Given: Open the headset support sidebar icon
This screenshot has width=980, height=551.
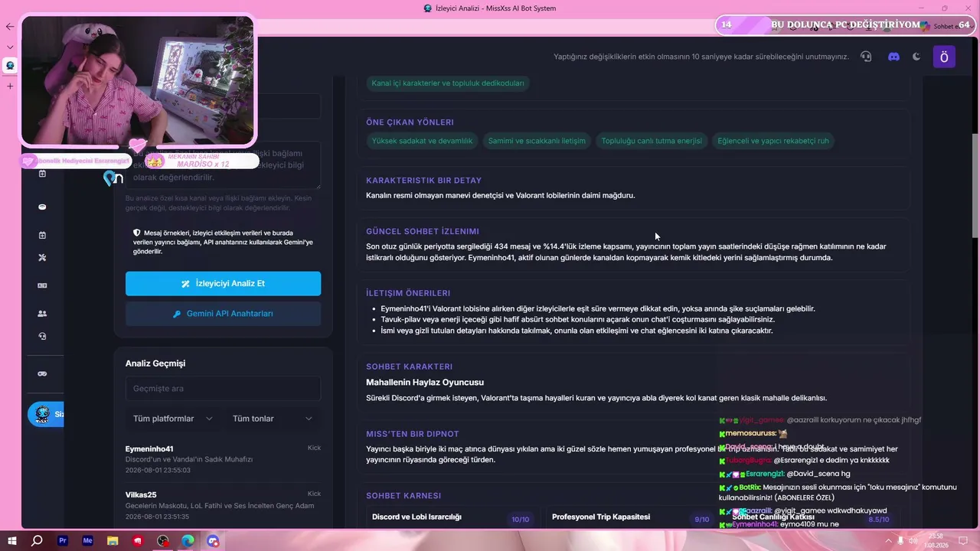Looking at the screenshot, I should [42, 336].
